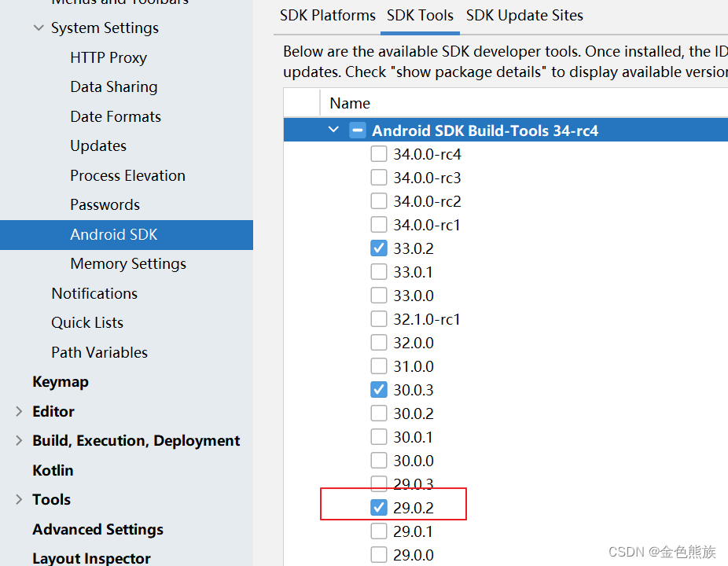Open Memory Settings page
The width and height of the screenshot is (728, 566).
[x=128, y=263]
